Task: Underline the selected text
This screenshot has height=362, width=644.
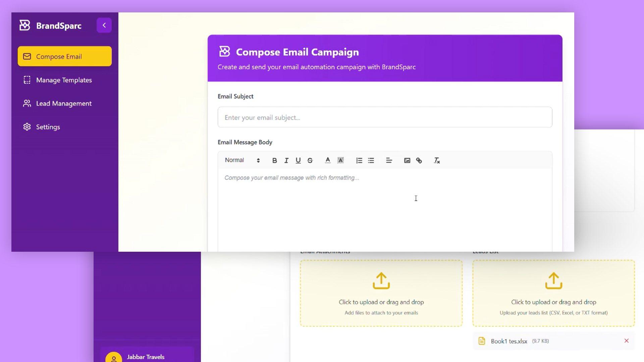Action: tap(298, 160)
